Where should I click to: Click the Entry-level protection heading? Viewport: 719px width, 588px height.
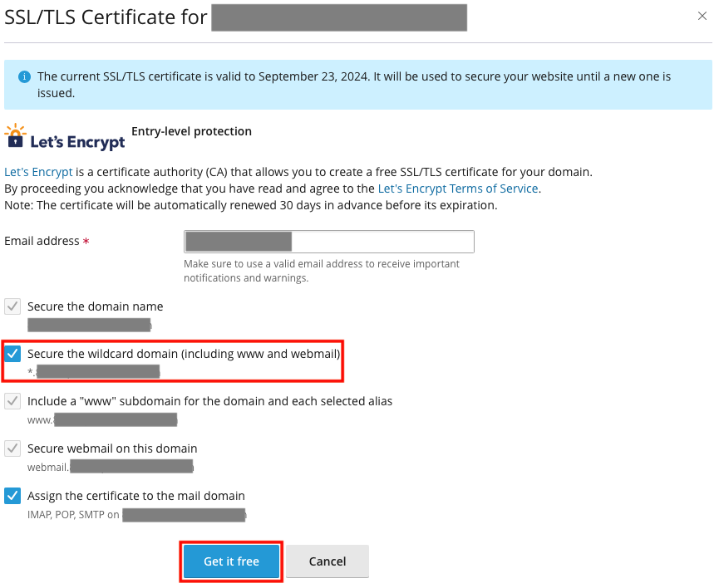click(x=191, y=131)
